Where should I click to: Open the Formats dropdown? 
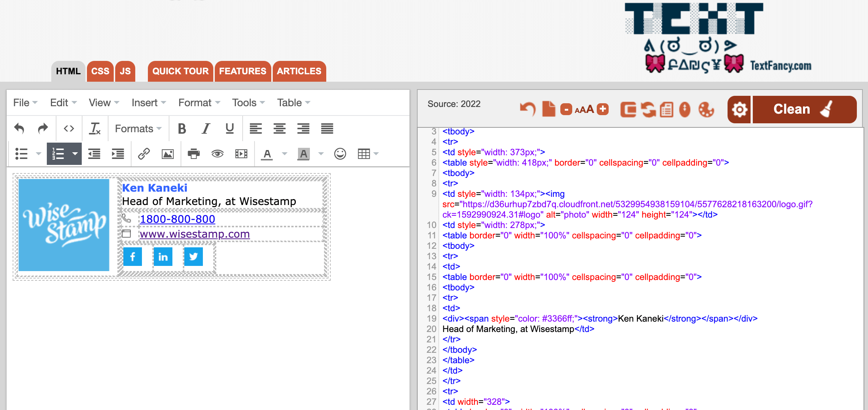(x=138, y=128)
